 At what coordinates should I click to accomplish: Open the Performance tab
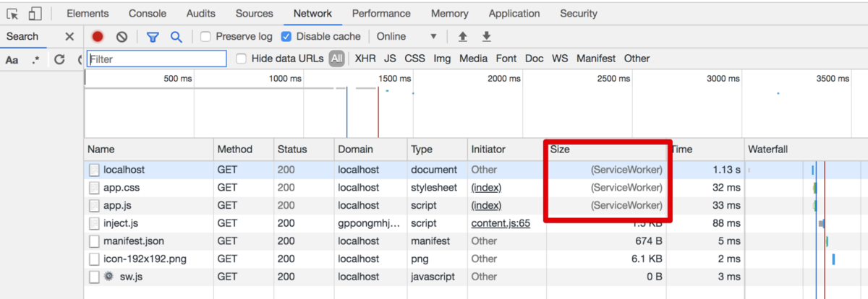coord(381,14)
